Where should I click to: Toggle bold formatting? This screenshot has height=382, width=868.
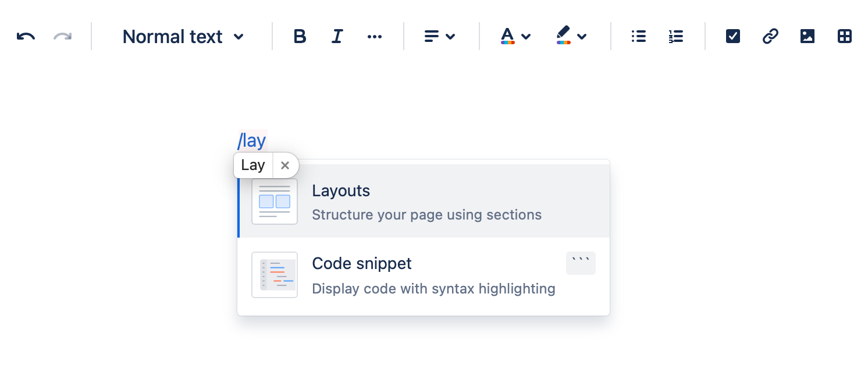[x=300, y=37]
